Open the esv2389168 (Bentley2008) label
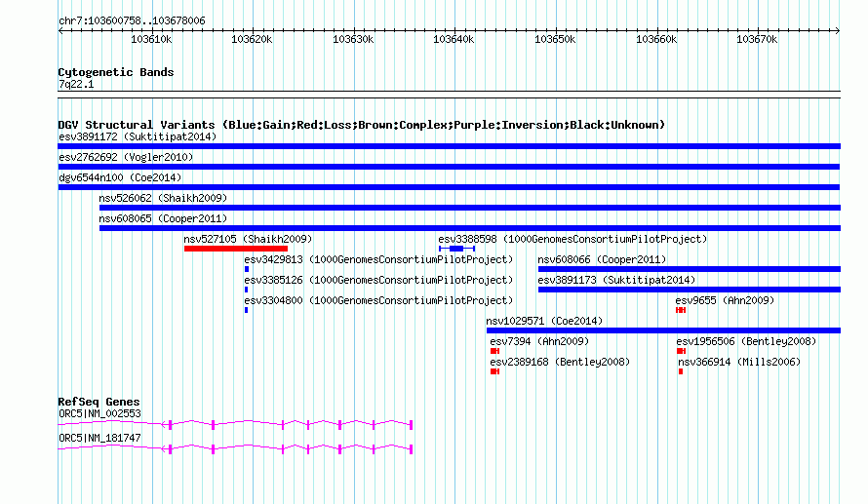 [x=560, y=362]
